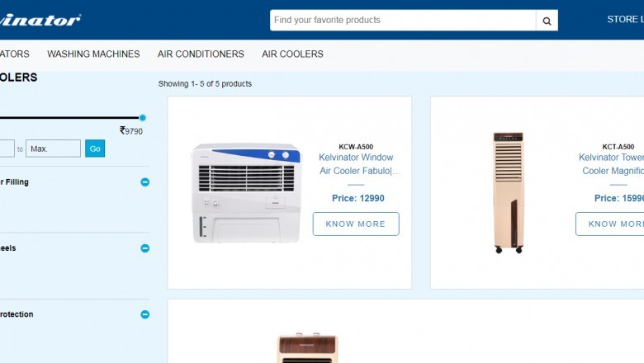The width and height of the screenshot is (644, 363).
Task: Click Know More for KCT-A500
Action: 610,224
